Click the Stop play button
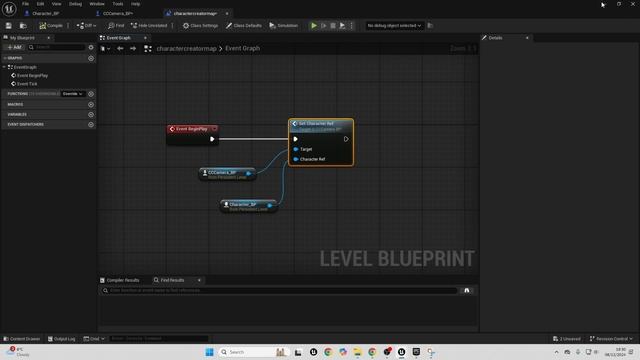640x360 pixels. point(333,26)
